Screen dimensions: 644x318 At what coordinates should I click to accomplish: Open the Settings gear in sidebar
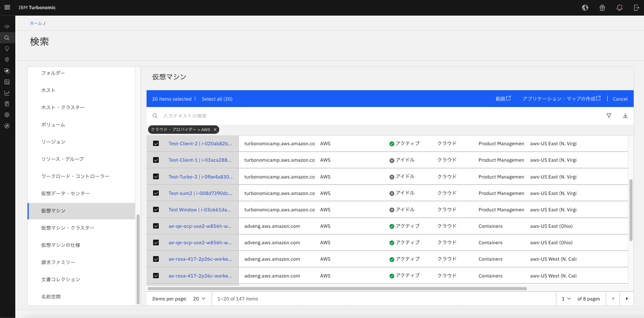7,115
